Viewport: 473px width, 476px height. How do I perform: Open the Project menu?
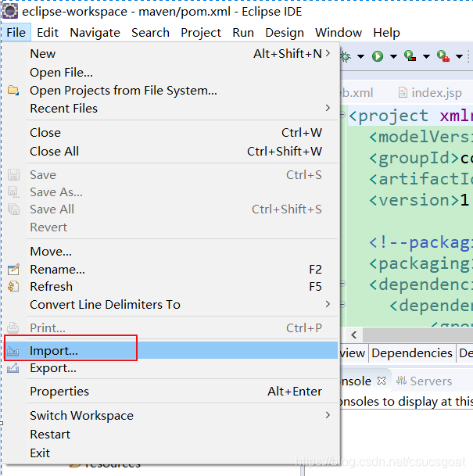[x=201, y=33]
